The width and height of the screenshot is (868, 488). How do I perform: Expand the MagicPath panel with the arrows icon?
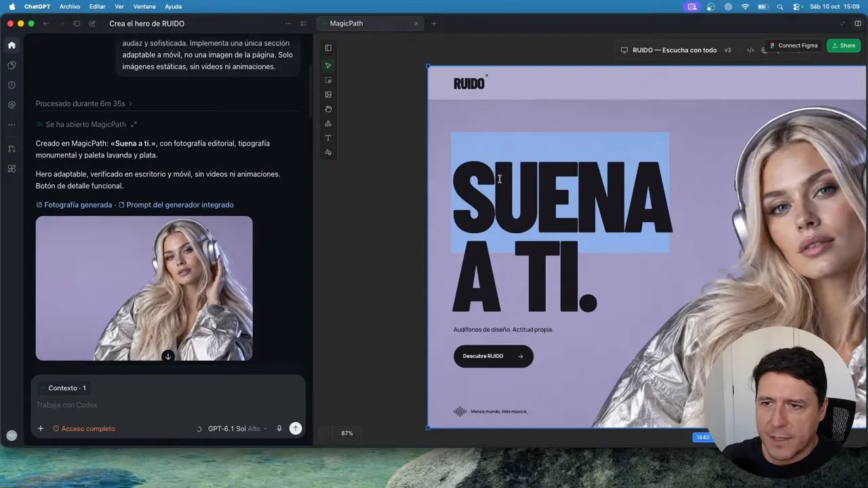coord(134,125)
